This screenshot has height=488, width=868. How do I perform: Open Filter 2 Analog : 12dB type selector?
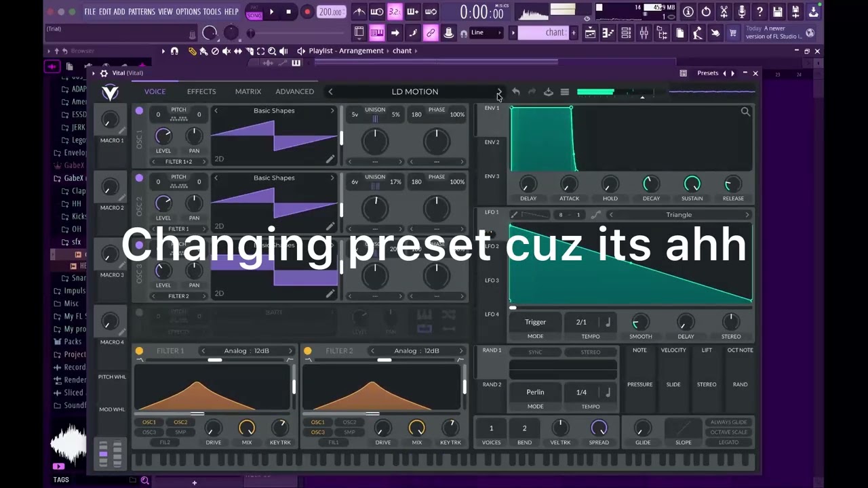(417, 350)
